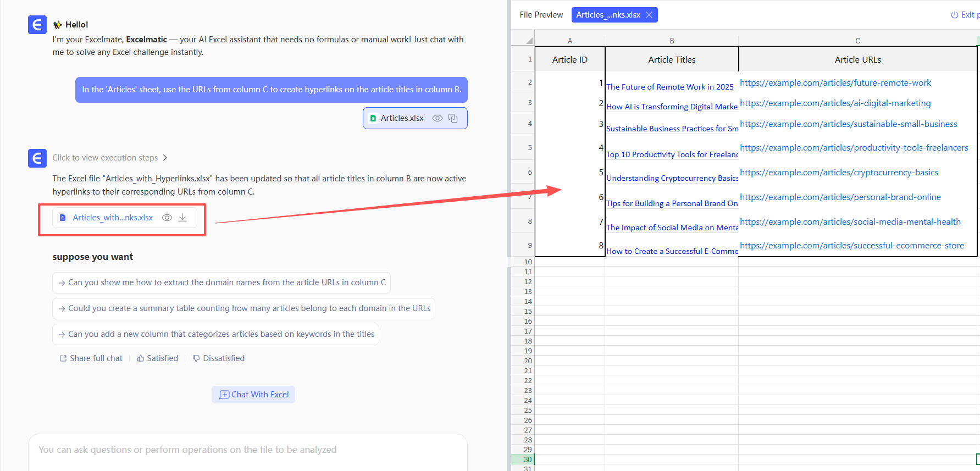
Task: Expand the execution steps chevron
Action: coord(165,158)
